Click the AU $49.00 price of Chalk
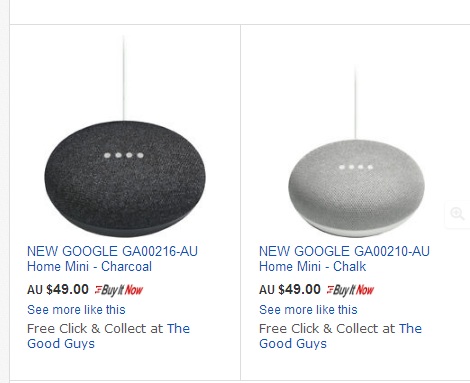The image size is (470, 383). pyautogui.click(x=290, y=290)
